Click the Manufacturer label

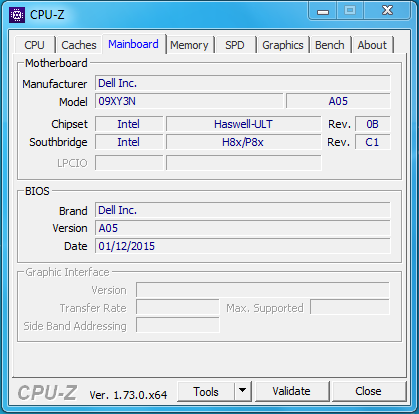(55, 84)
